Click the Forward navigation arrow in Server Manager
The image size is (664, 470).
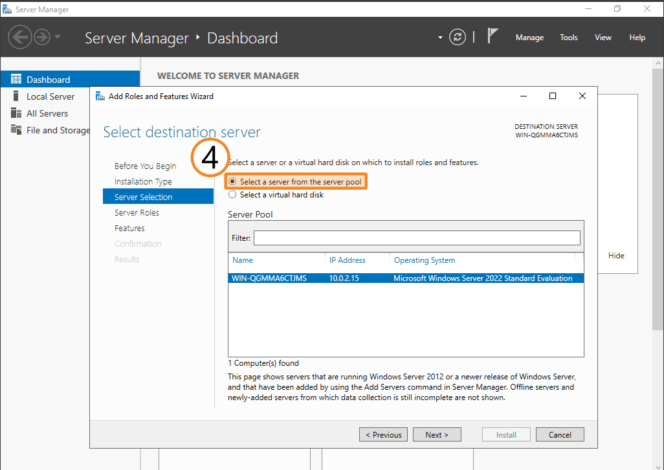pos(42,37)
